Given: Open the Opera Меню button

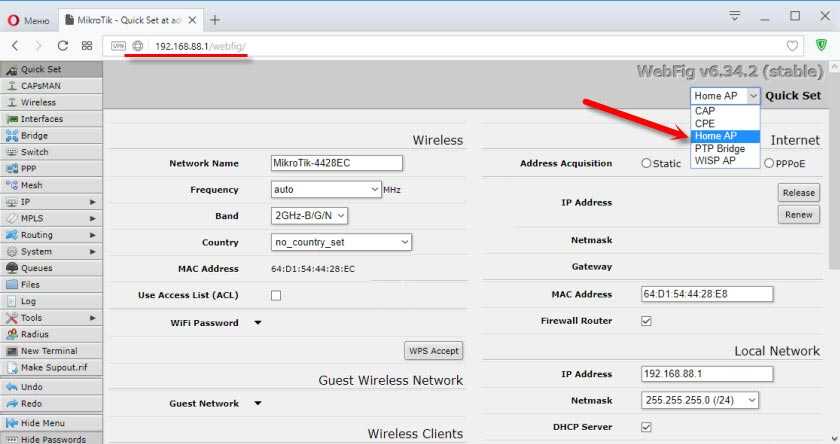Looking at the screenshot, I should [x=27, y=19].
